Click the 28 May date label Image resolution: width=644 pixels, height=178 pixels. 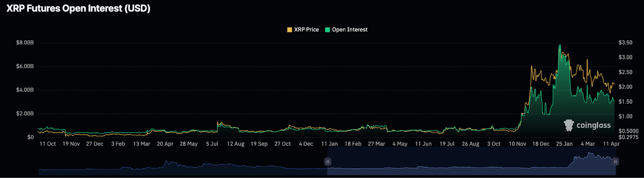(188, 144)
